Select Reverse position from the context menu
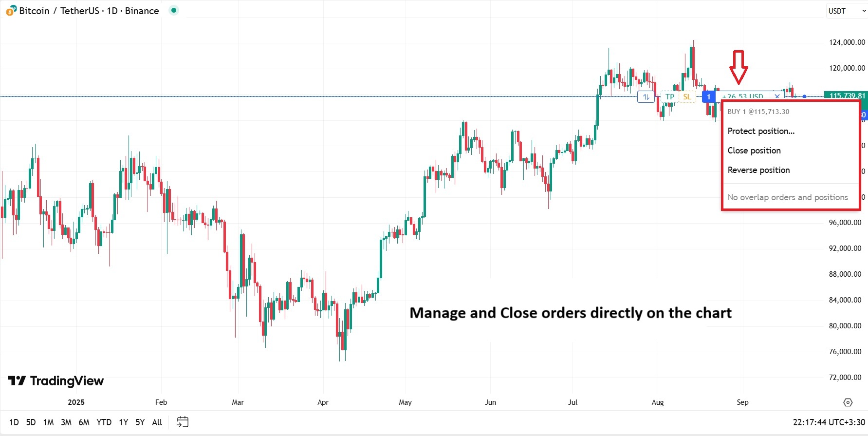Image resolution: width=868 pixels, height=436 pixels. 758,170
